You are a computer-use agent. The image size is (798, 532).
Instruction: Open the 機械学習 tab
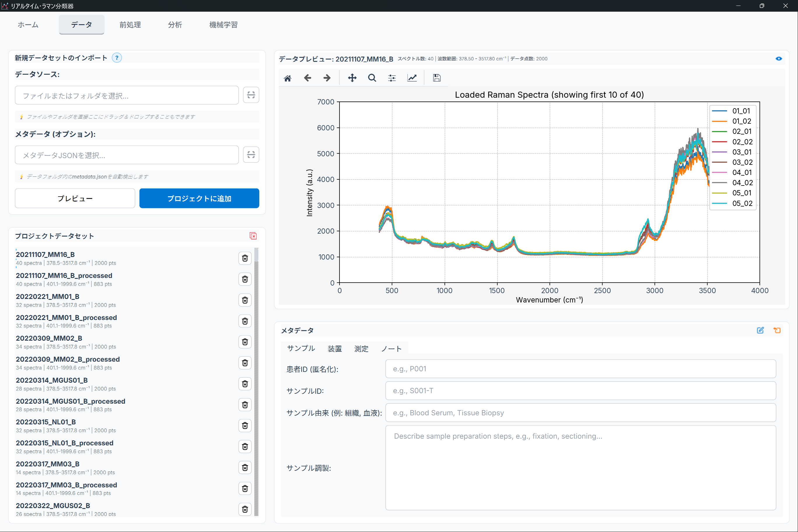click(x=223, y=25)
